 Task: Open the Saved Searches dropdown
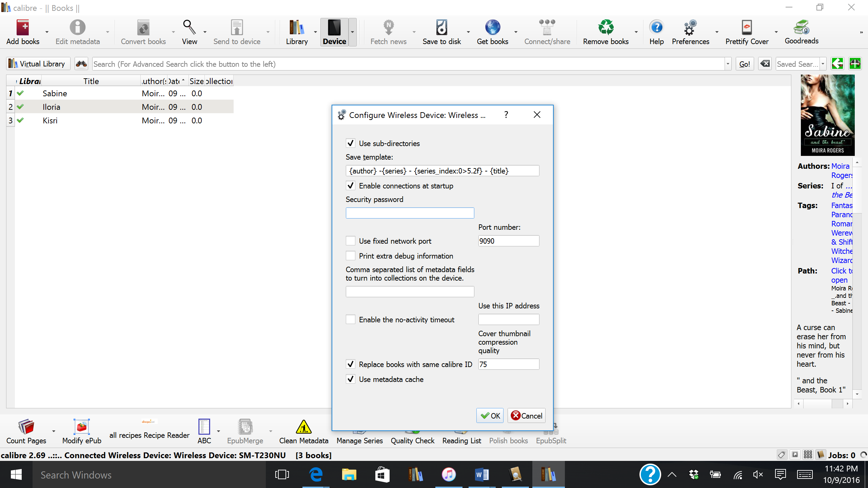[823, 64]
